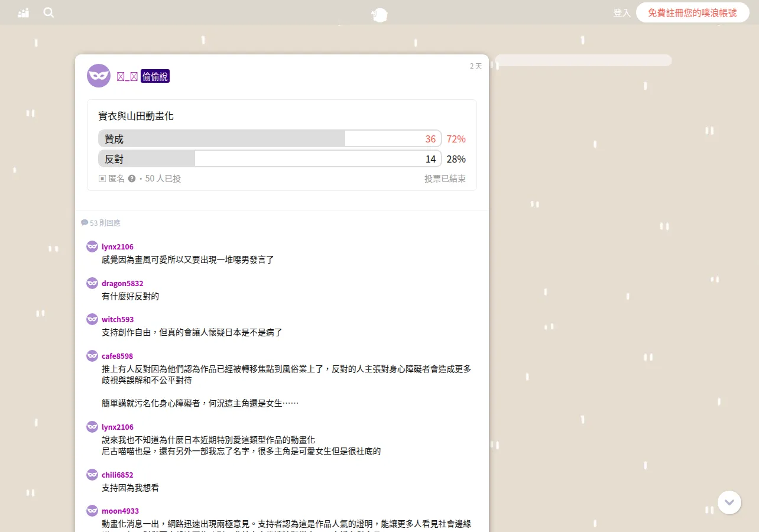Go to Plurk home logo icon
Image resolution: width=759 pixels, height=532 pixels.
pos(379,15)
